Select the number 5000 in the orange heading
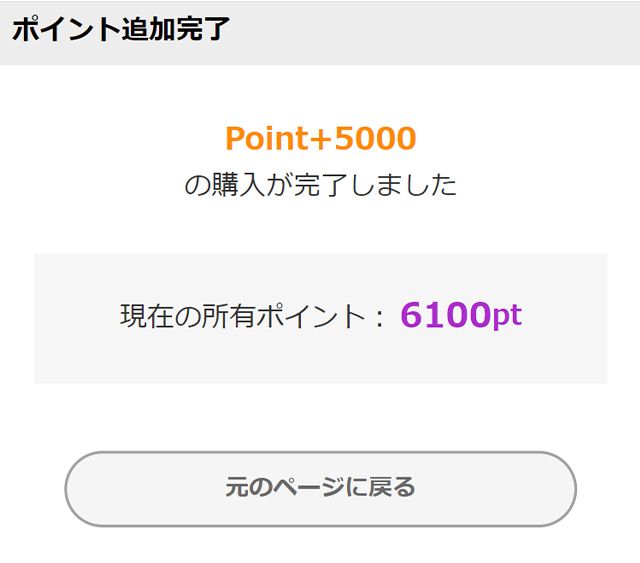This screenshot has height=563, width=640. [375, 138]
